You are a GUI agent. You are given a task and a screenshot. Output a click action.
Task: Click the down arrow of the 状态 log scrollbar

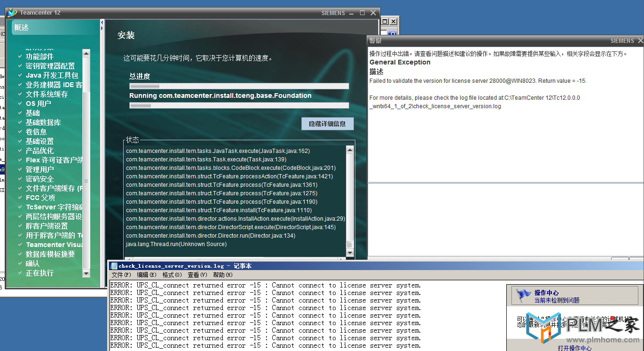[x=350, y=253]
